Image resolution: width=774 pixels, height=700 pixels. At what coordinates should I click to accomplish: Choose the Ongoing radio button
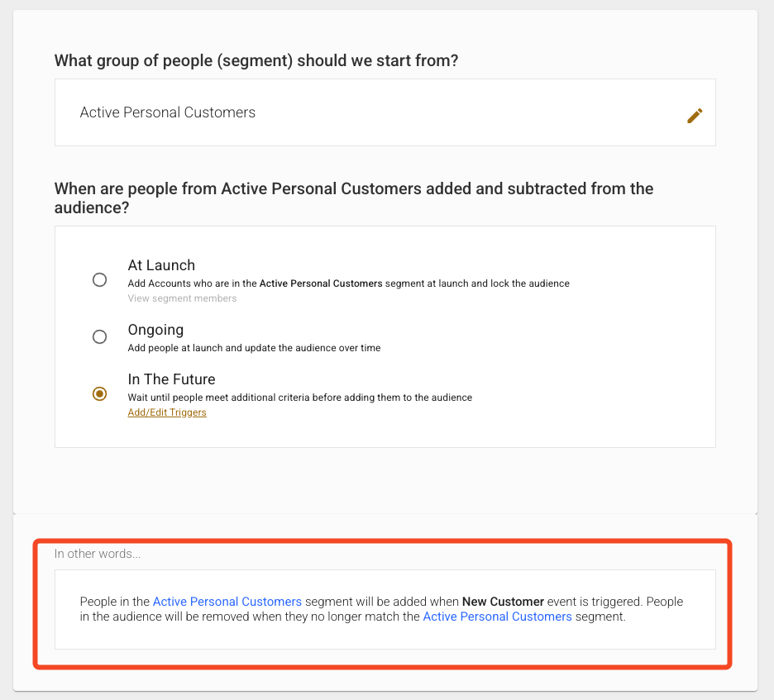tap(99, 336)
